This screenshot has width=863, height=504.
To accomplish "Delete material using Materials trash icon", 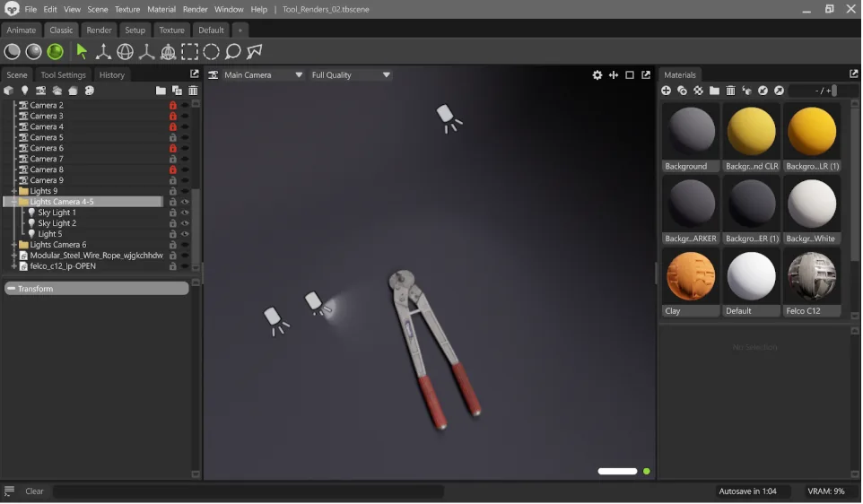I will point(730,91).
